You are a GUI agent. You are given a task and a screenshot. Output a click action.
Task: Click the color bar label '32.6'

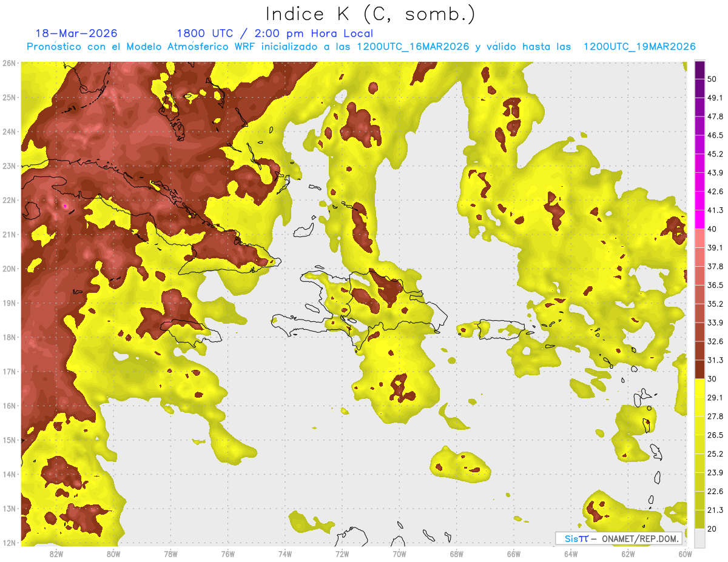click(x=715, y=341)
